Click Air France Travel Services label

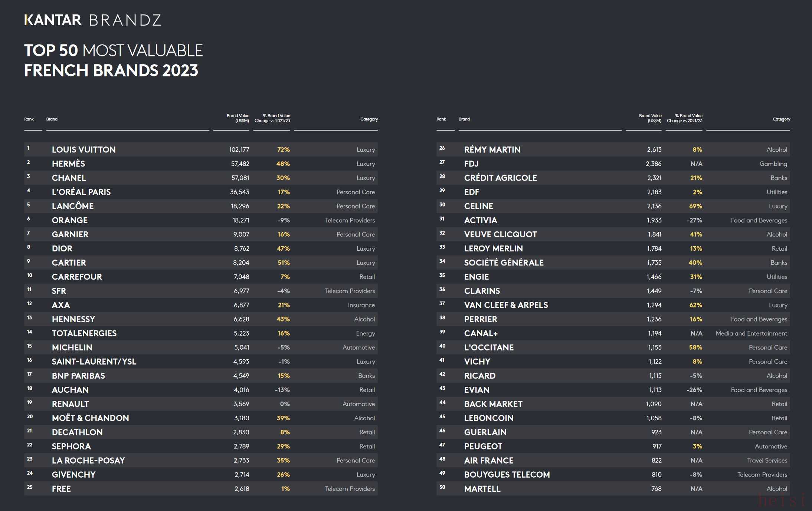click(767, 460)
